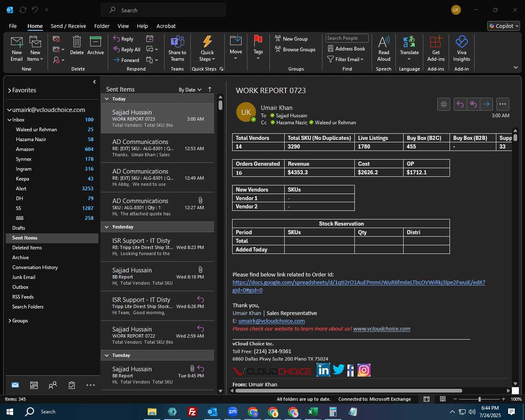The height and width of the screenshot is (420, 525).
Task: Collapse the folder pane
Action: coord(94,82)
